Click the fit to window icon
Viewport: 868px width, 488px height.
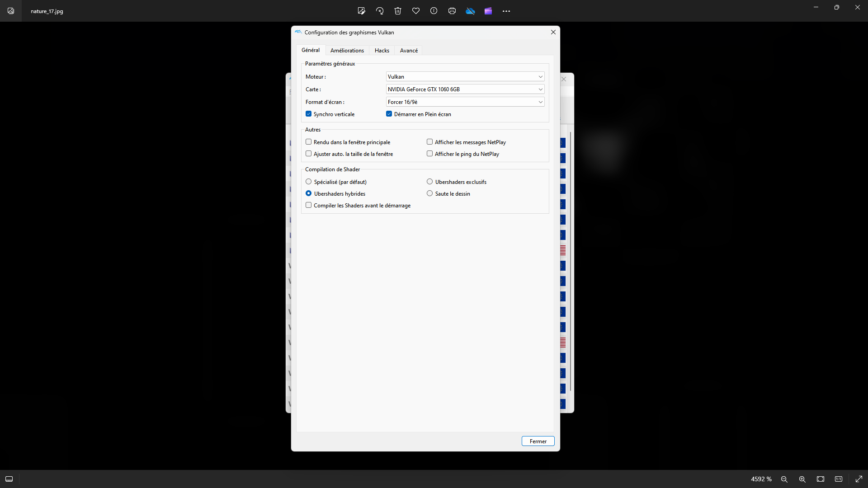tap(821, 479)
